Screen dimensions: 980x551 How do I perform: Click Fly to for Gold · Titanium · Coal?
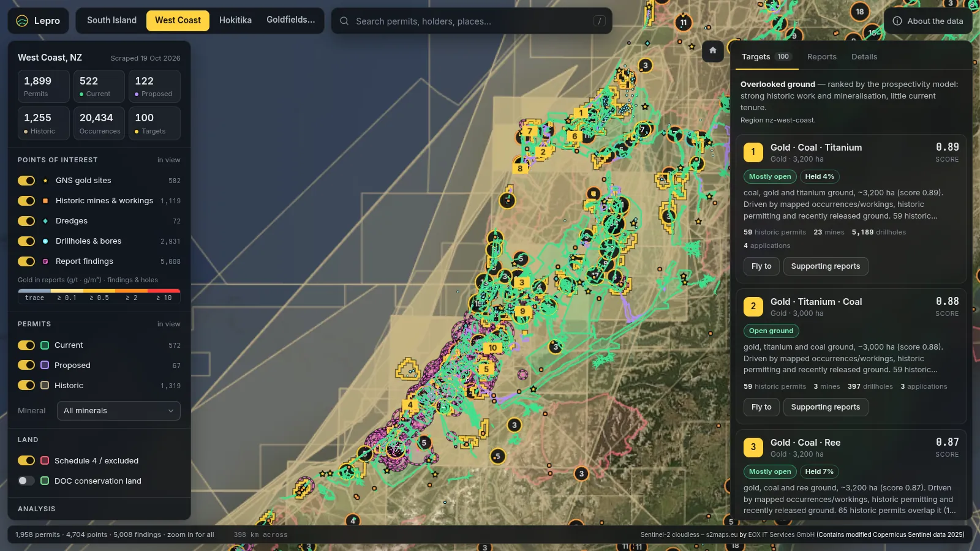coord(761,407)
